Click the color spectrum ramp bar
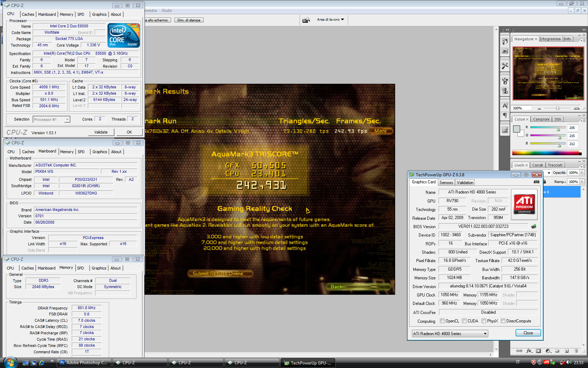 tap(547, 152)
